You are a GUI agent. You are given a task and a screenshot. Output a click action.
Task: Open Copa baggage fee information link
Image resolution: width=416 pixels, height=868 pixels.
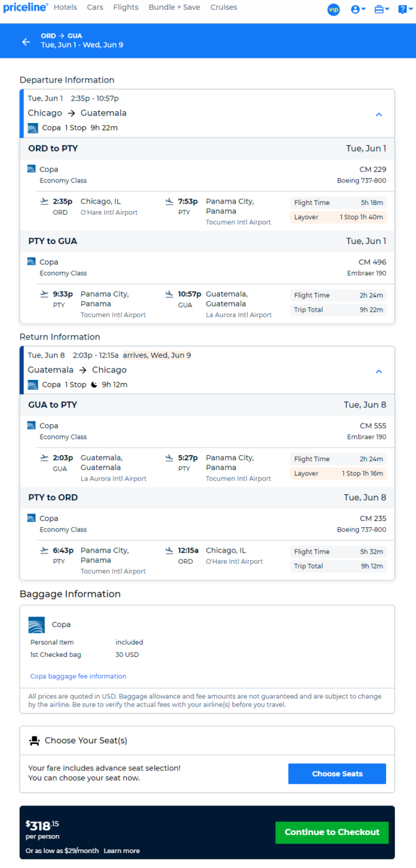78,676
